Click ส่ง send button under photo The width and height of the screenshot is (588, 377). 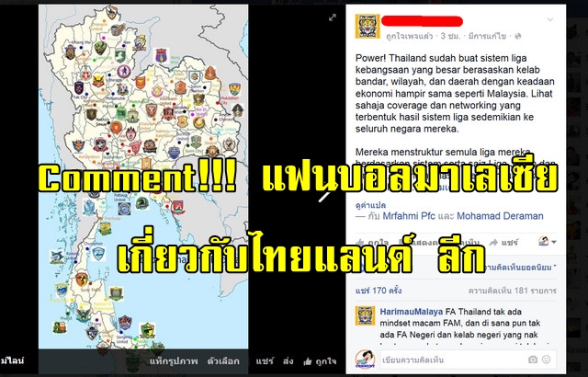click(288, 361)
